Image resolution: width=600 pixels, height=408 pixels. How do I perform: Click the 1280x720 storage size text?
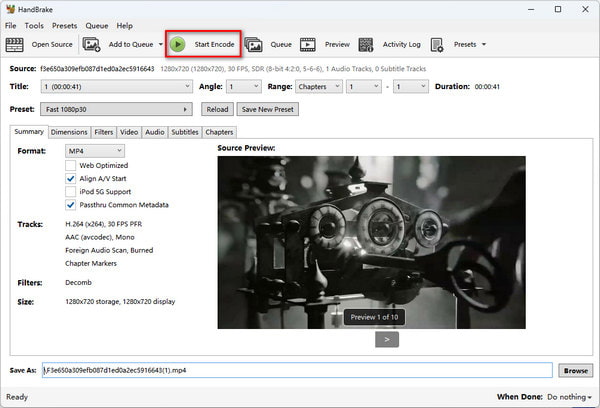(x=120, y=302)
